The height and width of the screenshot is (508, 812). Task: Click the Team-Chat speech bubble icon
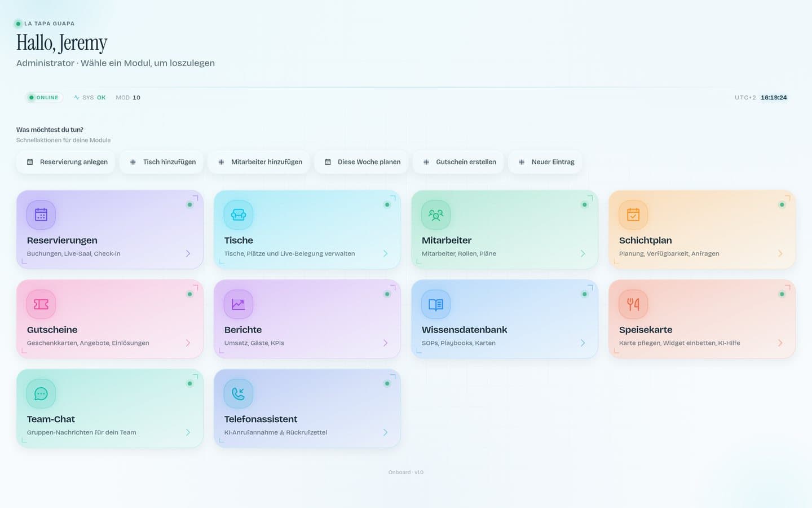[41, 393]
